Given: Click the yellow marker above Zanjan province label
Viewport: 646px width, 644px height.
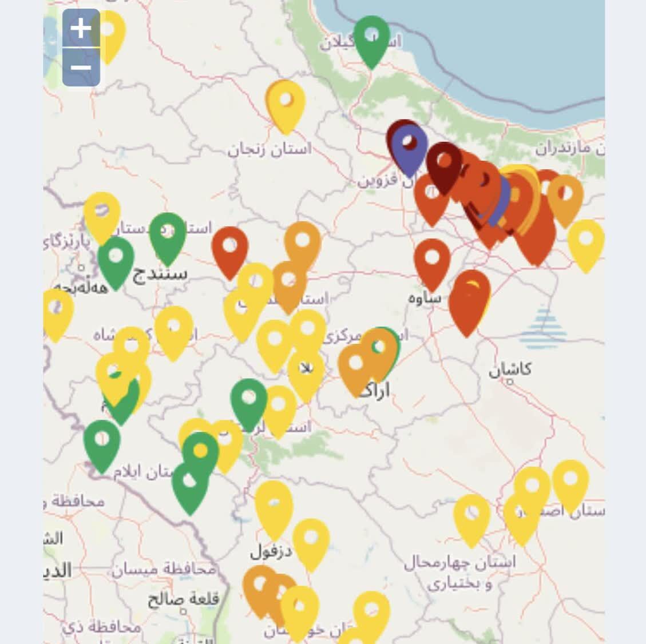Looking at the screenshot, I should [285, 103].
